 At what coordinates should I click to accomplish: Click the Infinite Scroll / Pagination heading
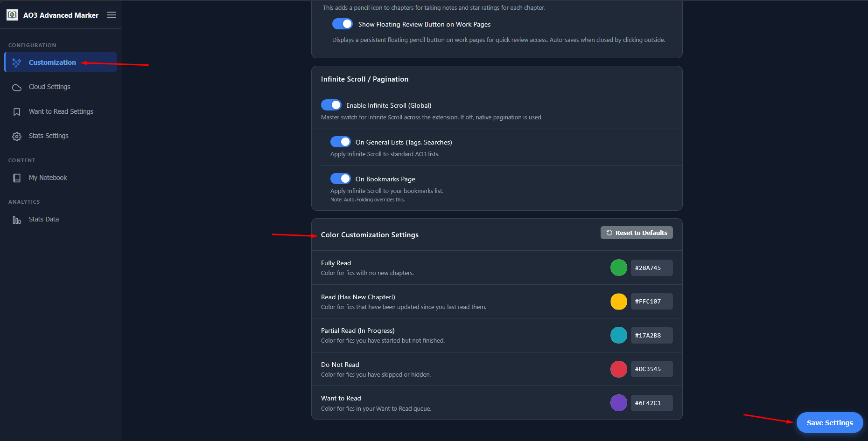point(364,79)
